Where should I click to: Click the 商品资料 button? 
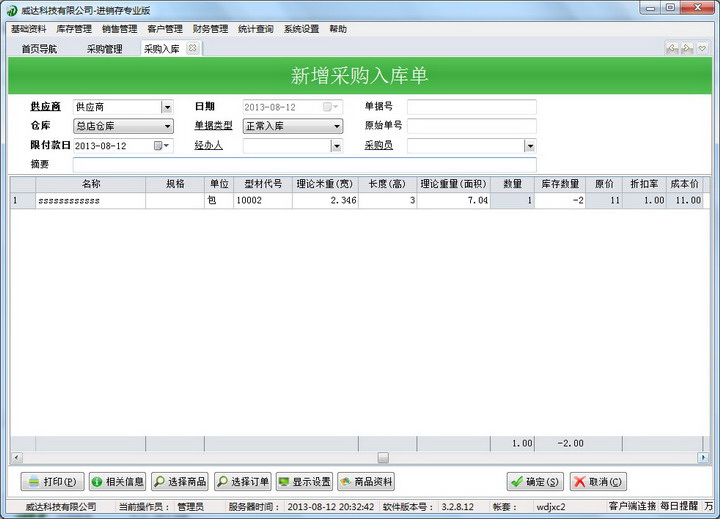coord(366,481)
